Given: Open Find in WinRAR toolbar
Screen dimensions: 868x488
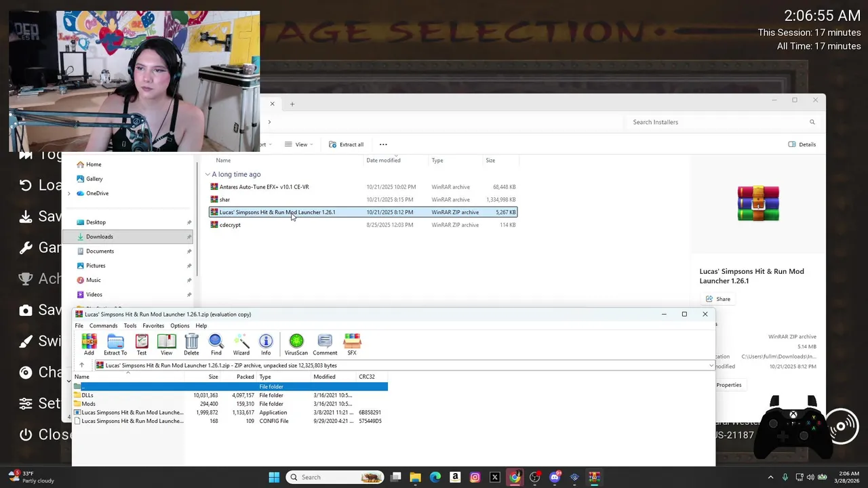Looking at the screenshot, I should [216, 344].
